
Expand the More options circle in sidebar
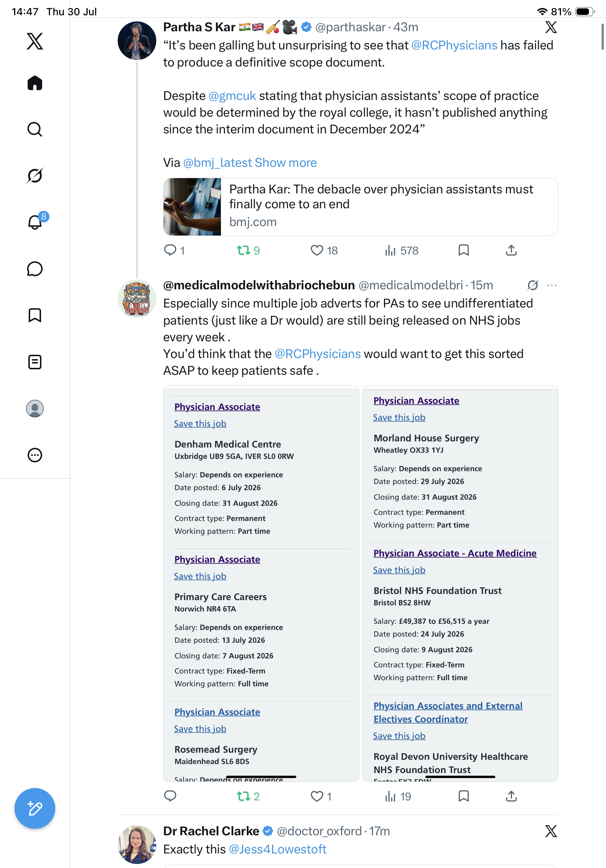(x=35, y=455)
